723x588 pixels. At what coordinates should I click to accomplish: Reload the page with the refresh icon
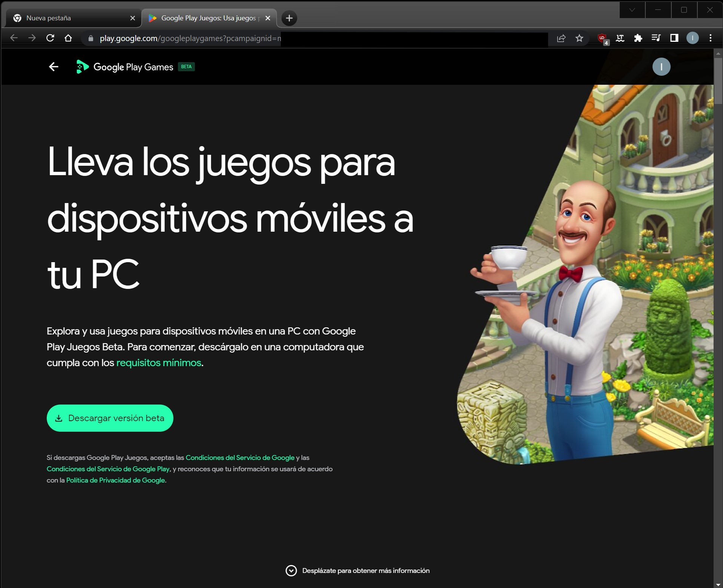click(50, 38)
